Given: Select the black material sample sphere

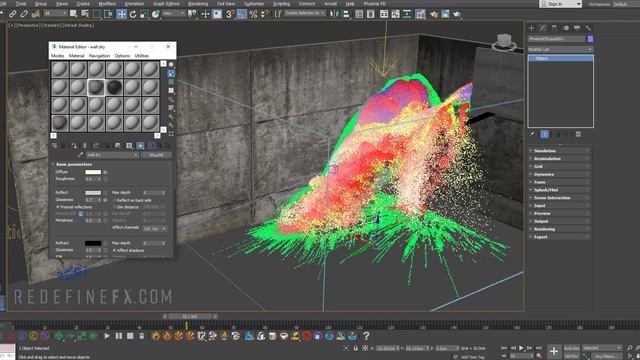Looking at the screenshot, I should 114,87.
